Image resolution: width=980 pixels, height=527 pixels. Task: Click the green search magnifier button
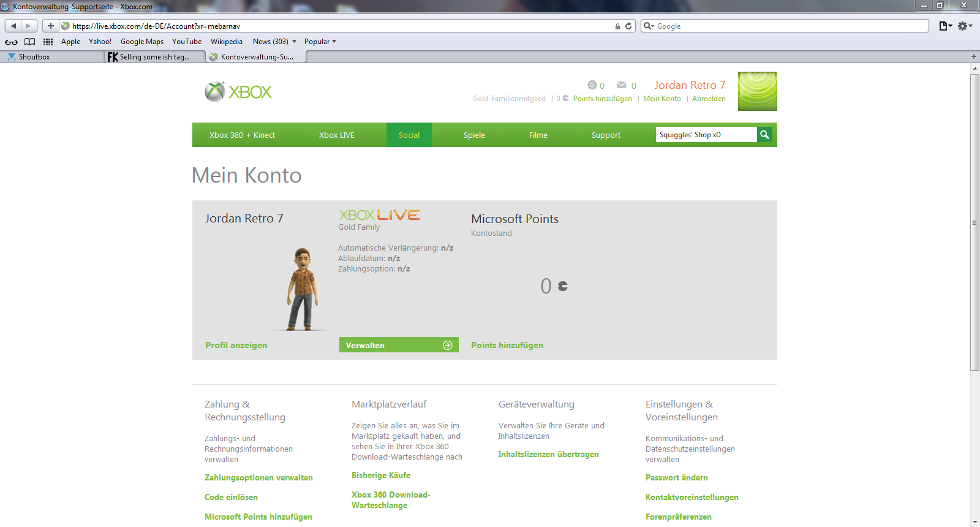tap(764, 135)
